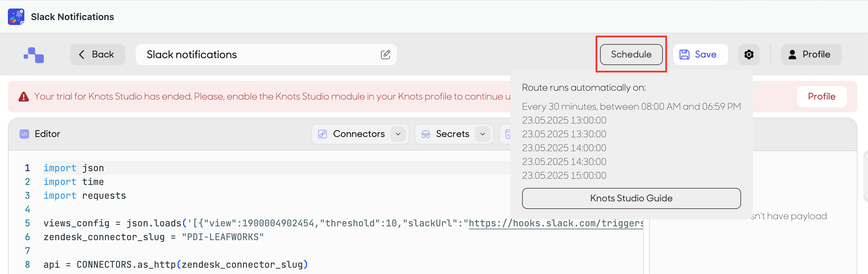Expand the Connectors dropdown chevron
This screenshot has height=274, width=868.
pos(398,134)
